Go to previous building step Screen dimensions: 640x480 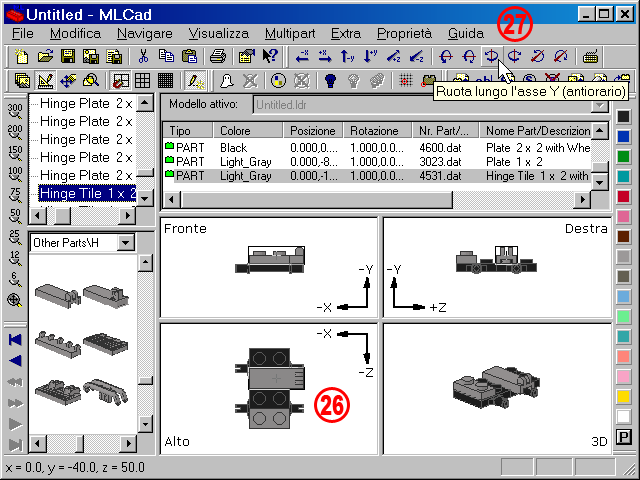(15, 361)
